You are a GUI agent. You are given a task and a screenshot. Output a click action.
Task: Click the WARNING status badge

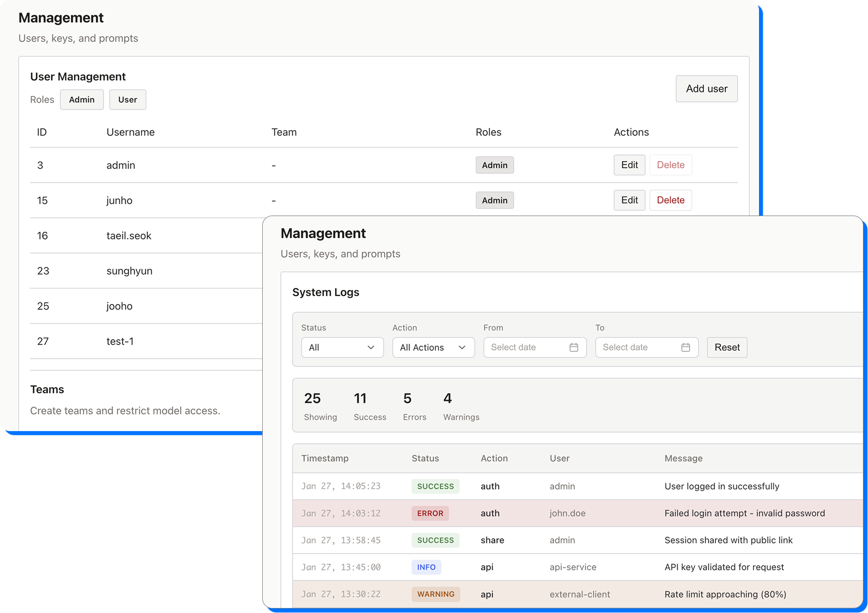(436, 594)
